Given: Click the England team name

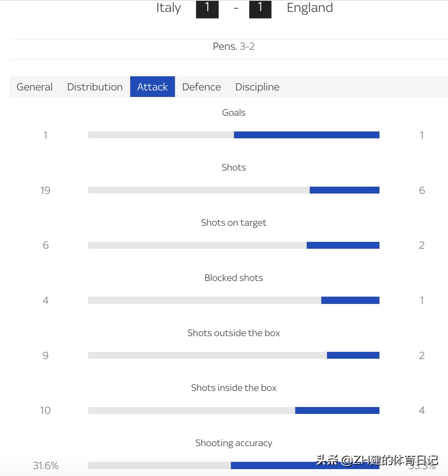Looking at the screenshot, I should coord(310,8).
